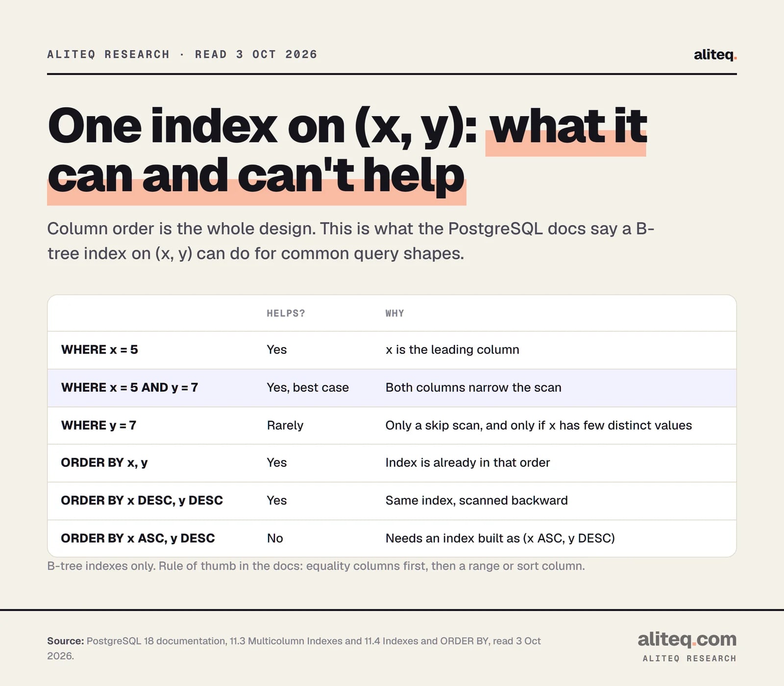Click 'Yes' in the ORDER BY x DESC, y DESC row
The height and width of the screenshot is (686, 784).
click(x=277, y=500)
